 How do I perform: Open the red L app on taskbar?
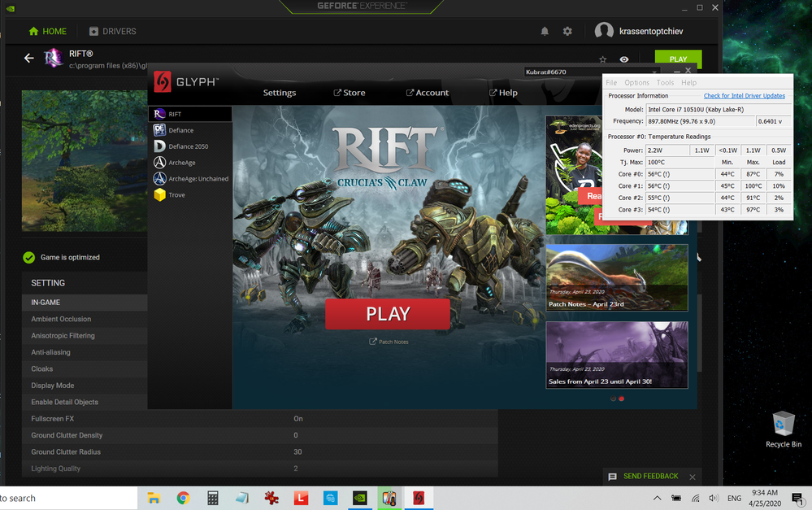point(301,498)
